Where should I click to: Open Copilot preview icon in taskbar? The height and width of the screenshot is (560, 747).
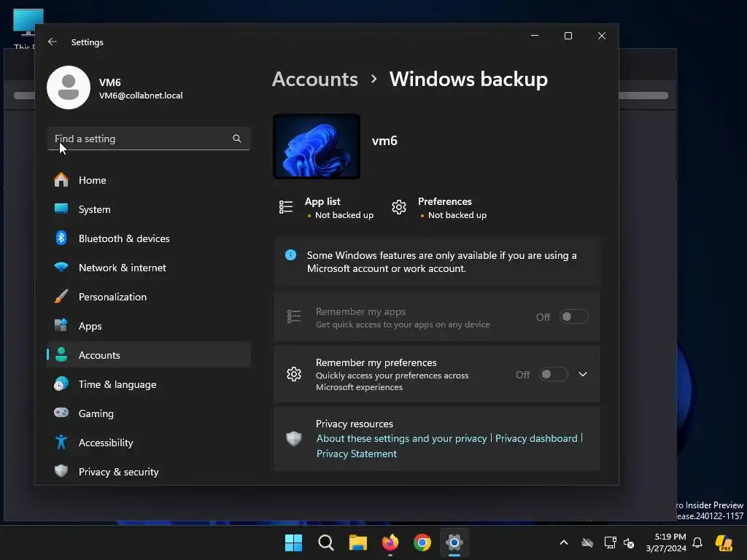click(724, 542)
